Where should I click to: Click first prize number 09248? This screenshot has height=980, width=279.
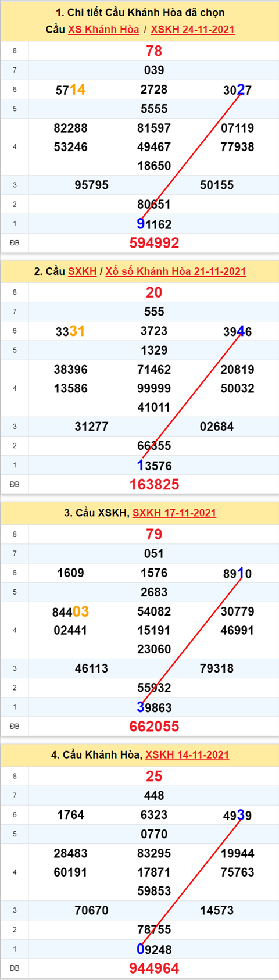[x=154, y=949]
